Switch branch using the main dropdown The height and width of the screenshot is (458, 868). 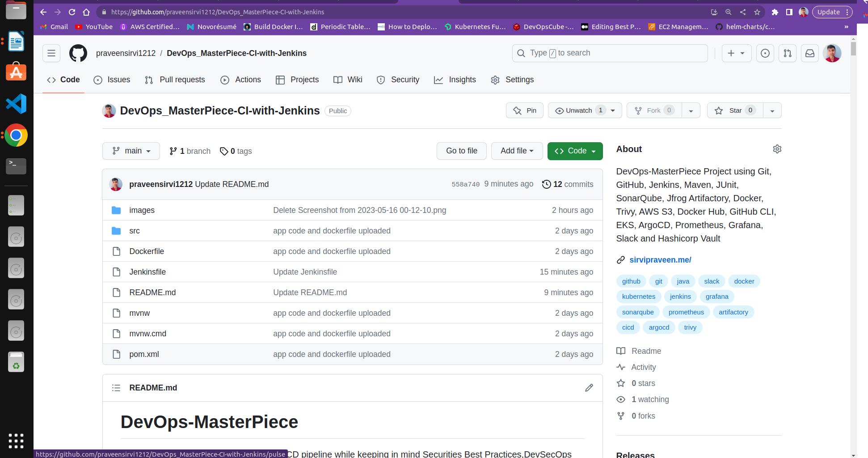pos(131,151)
